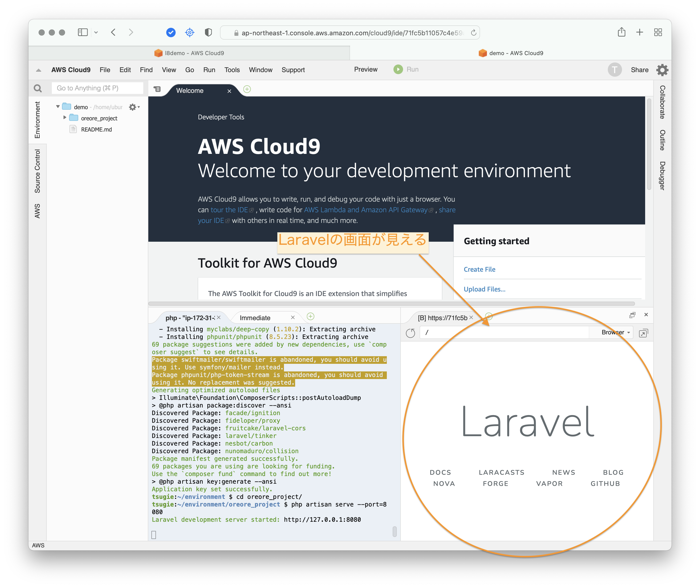Image resolution: width=700 pixels, height=588 pixels.
Task: Click the Create File link
Action: coord(479,269)
